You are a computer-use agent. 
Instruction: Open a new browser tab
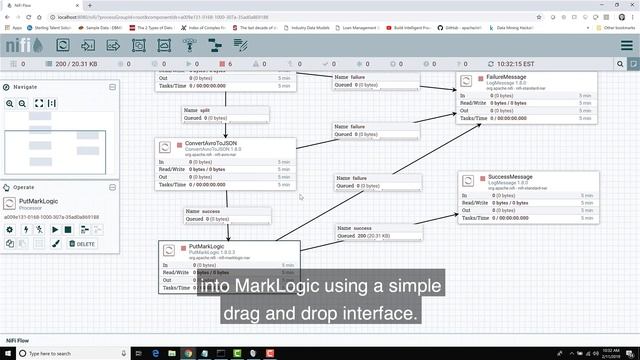pyautogui.click(x=90, y=5)
